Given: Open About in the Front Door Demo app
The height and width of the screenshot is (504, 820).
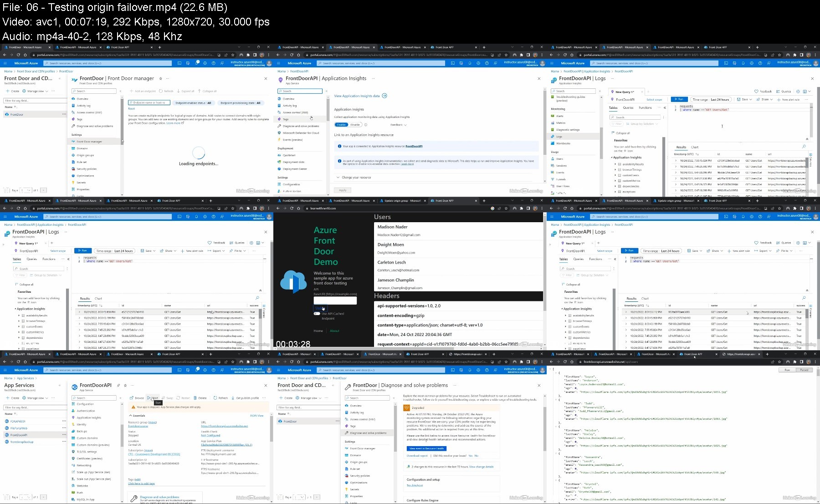Looking at the screenshot, I should (x=334, y=331).
